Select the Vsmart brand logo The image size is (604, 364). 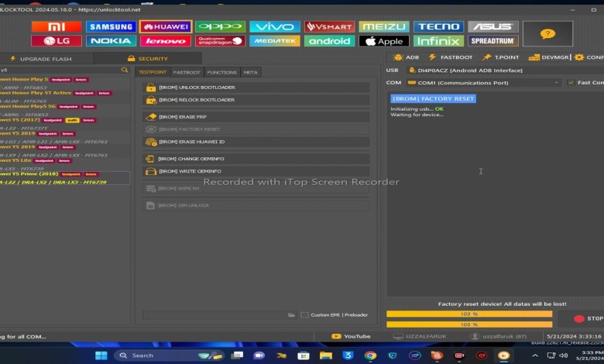329,26
